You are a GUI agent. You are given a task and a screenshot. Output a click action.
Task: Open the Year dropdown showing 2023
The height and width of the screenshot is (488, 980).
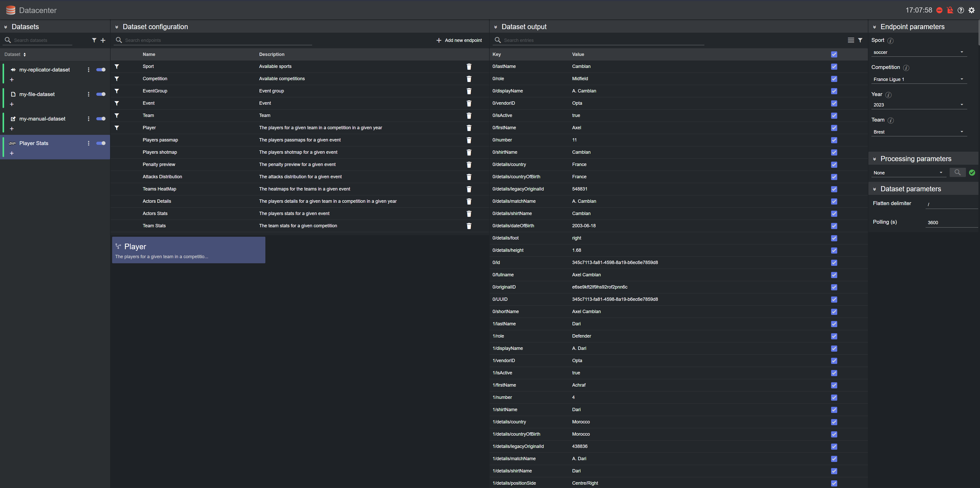coord(919,105)
